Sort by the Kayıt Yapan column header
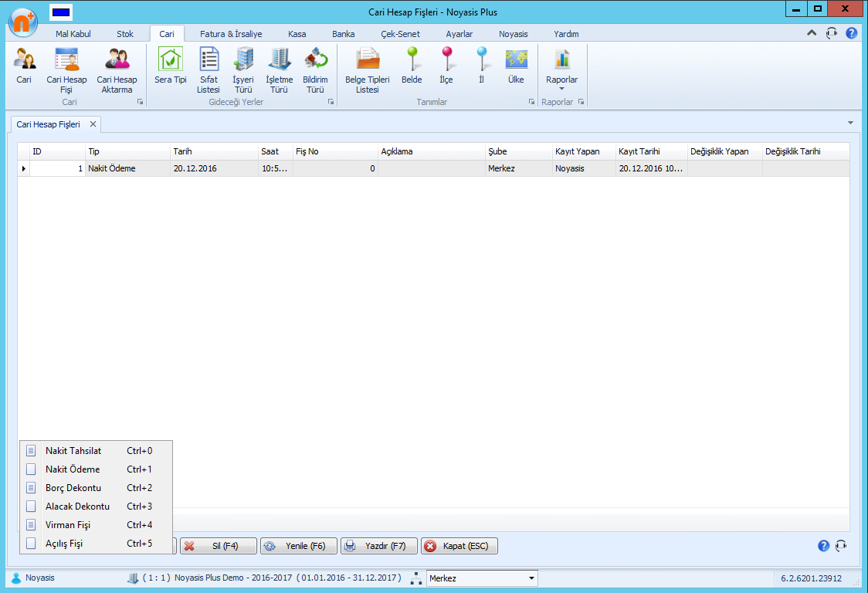Viewport: 868px width, 593px height. coord(584,151)
